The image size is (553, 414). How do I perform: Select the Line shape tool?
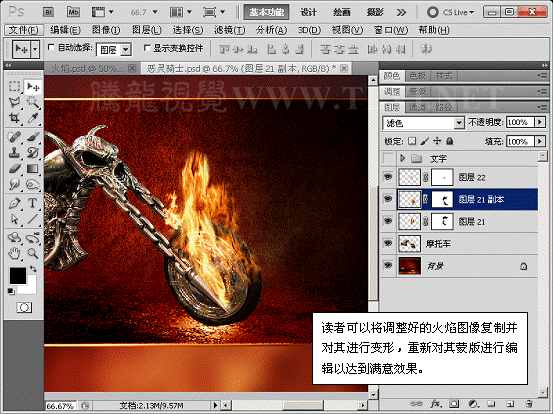click(x=33, y=219)
